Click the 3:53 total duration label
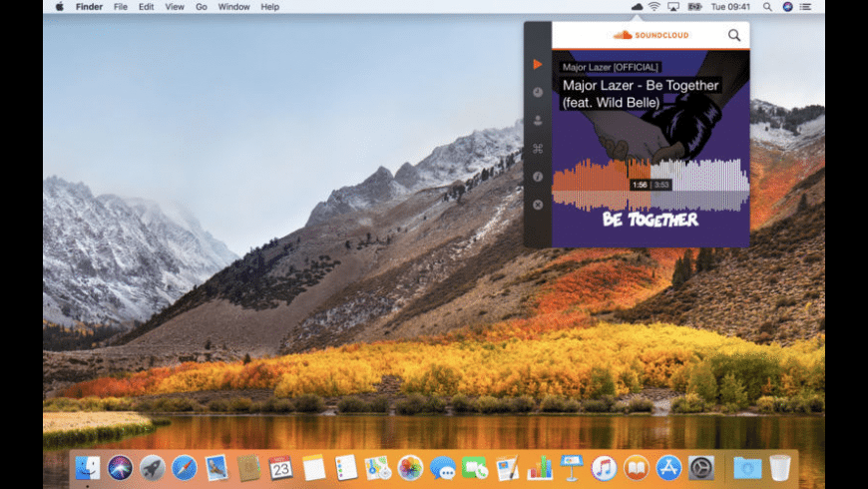The height and width of the screenshot is (489, 868). [661, 185]
